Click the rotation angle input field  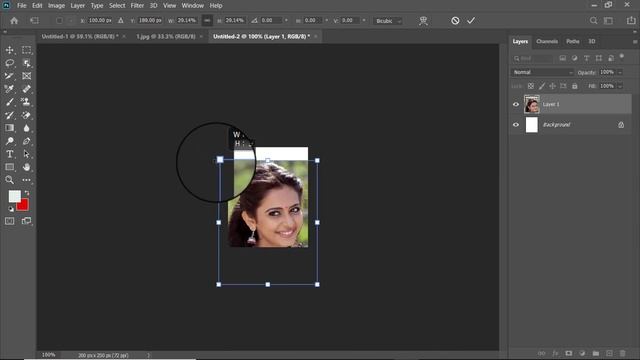[x=271, y=20]
